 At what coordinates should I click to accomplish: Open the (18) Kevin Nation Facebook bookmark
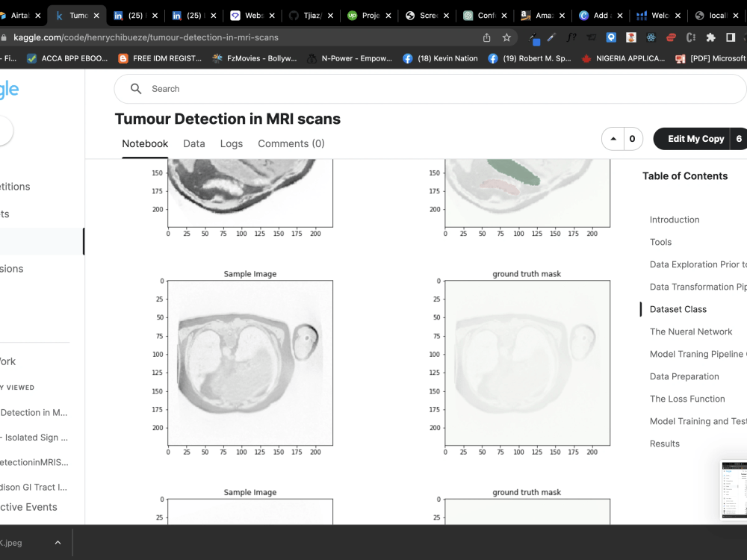click(x=440, y=58)
